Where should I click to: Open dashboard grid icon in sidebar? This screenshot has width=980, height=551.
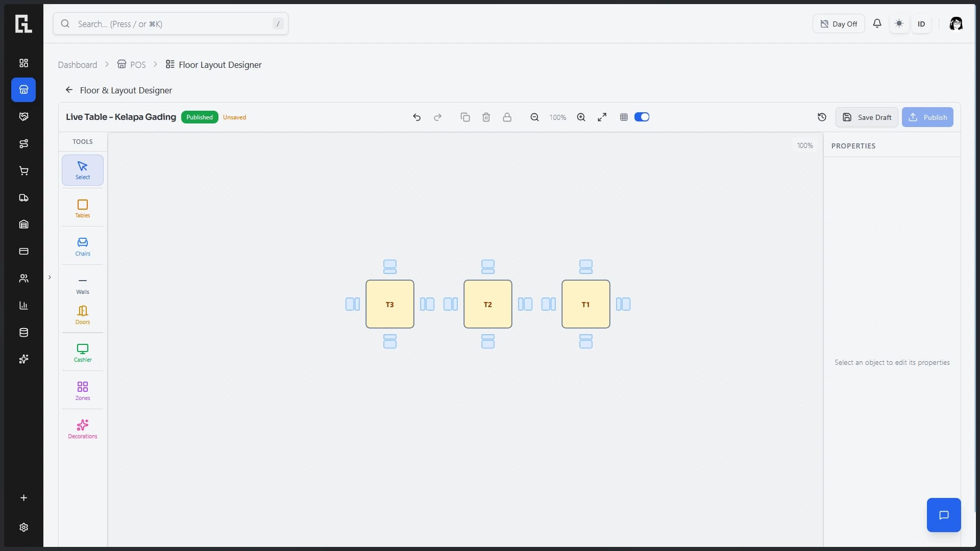(x=23, y=63)
